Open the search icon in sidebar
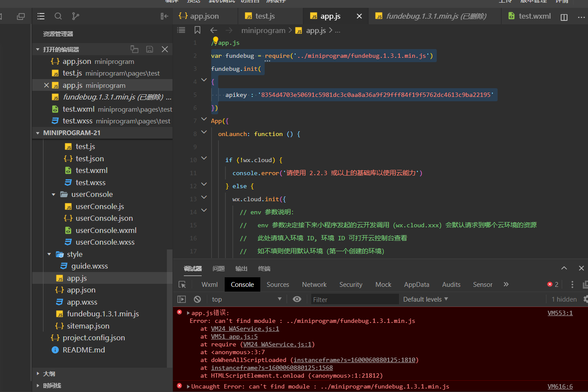This screenshot has height=392, width=588. [58, 17]
